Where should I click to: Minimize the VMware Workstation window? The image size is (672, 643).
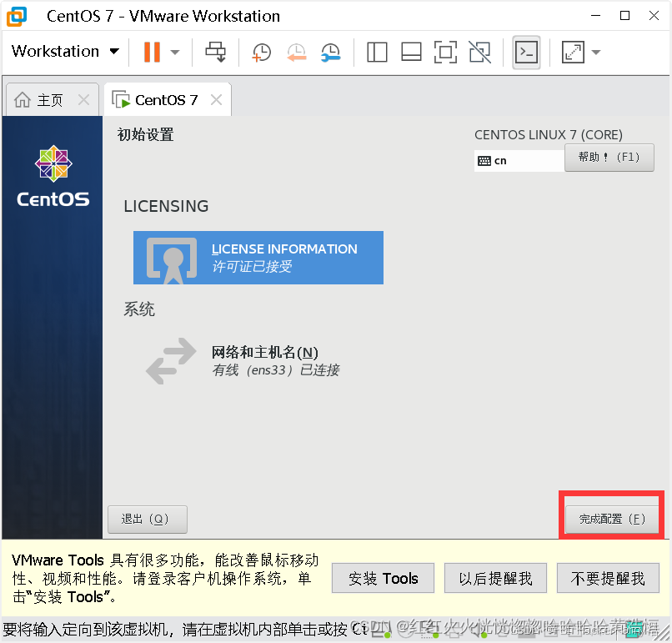click(x=596, y=16)
